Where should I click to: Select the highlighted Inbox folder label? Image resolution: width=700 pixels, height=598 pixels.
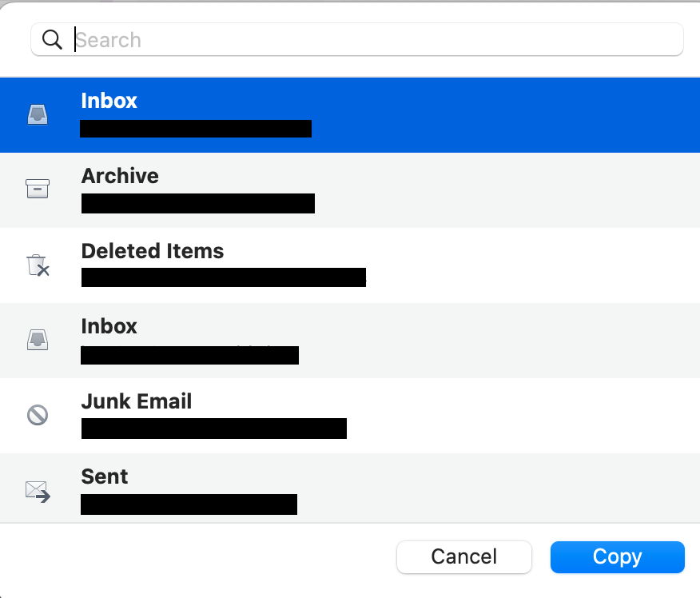109,101
